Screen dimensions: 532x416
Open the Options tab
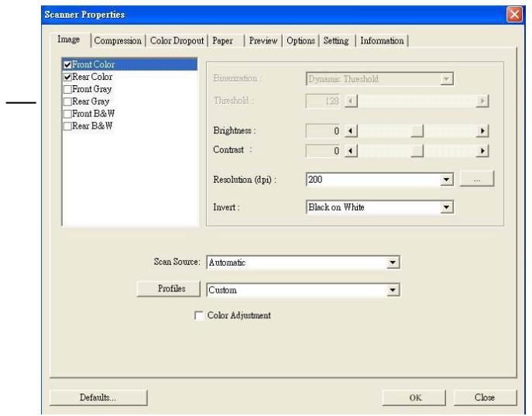pos(300,41)
